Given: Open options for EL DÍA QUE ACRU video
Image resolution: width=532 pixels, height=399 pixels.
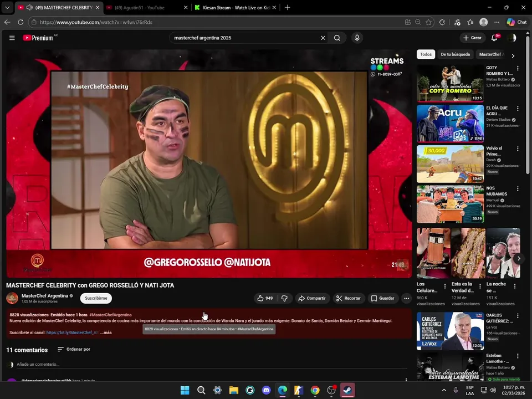Looking at the screenshot, I should [x=518, y=109].
